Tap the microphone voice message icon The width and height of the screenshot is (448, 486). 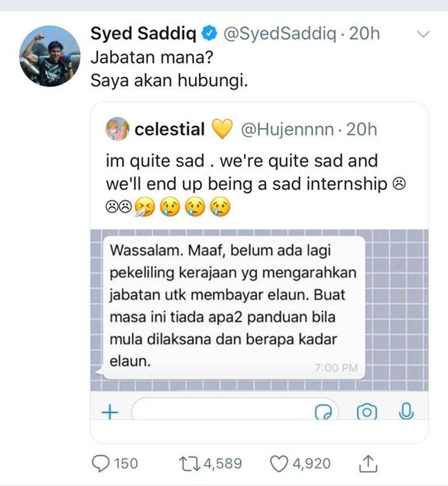(405, 412)
